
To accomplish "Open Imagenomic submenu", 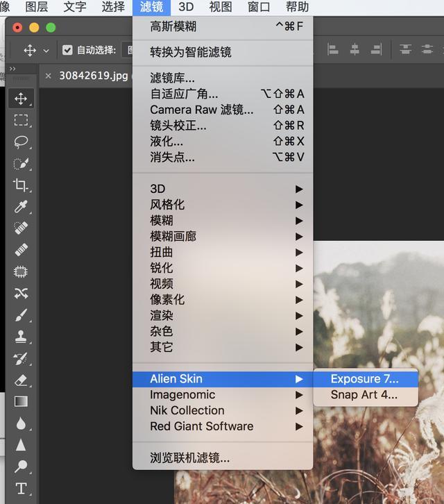I will coord(223,395).
